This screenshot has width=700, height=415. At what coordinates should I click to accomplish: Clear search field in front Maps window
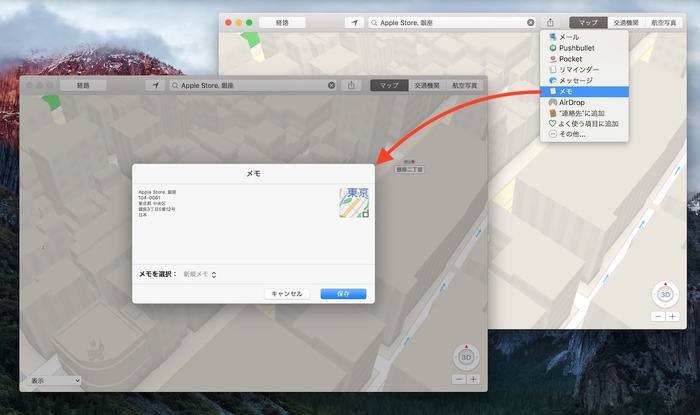(331, 85)
